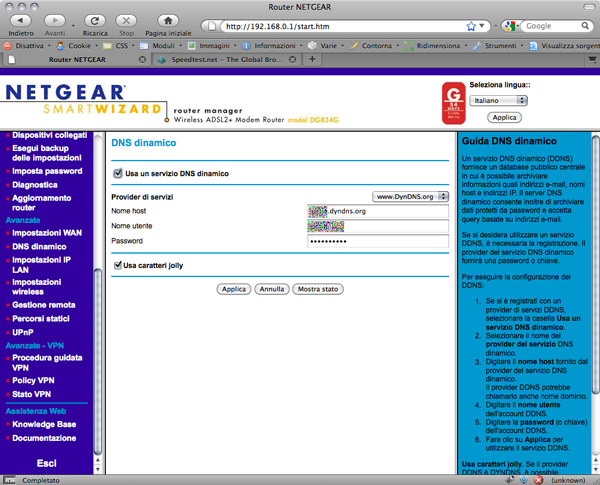This screenshot has height=485, width=600.
Task: Open Gestione remota in sidebar
Action: [x=44, y=305]
